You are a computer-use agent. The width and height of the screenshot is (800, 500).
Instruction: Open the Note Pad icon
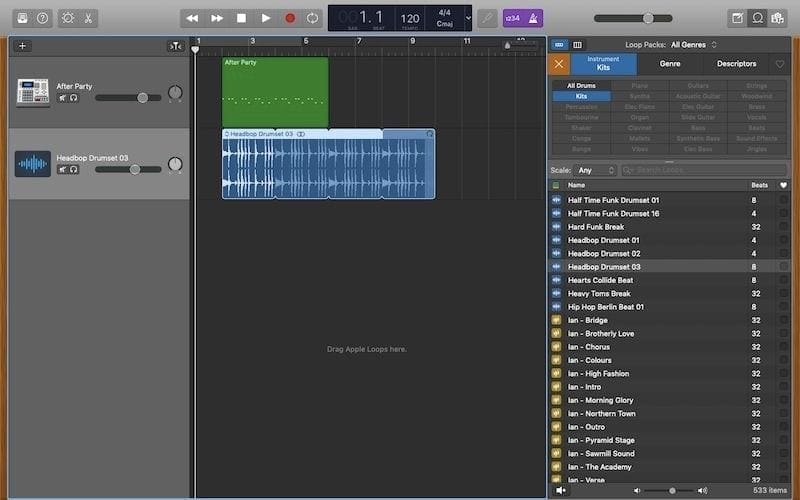tap(737, 18)
